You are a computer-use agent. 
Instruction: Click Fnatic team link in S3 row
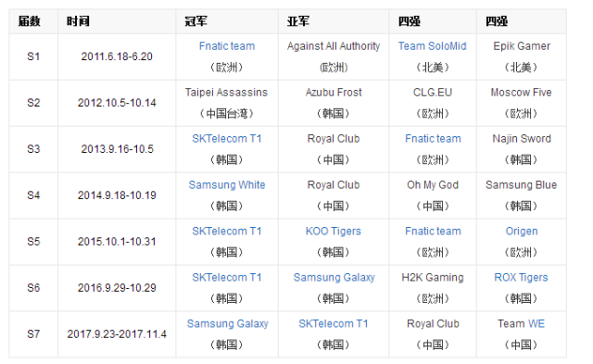pos(433,139)
